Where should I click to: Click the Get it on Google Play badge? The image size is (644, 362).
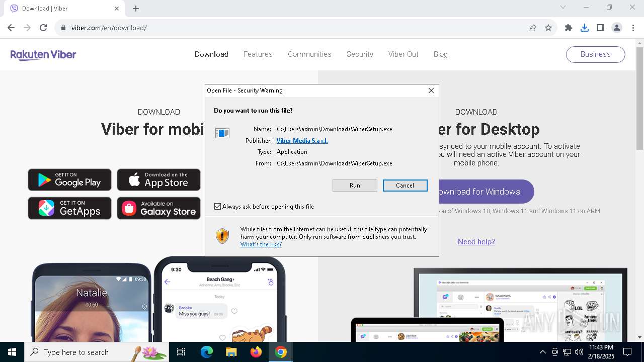click(69, 180)
